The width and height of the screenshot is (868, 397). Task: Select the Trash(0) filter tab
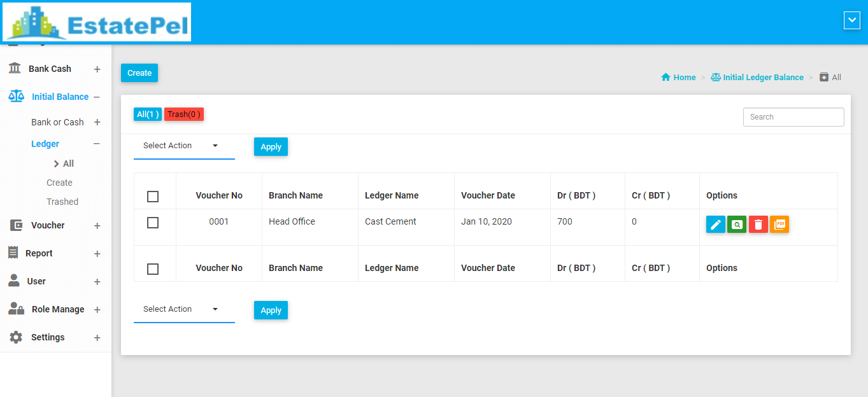coord(184,115)
